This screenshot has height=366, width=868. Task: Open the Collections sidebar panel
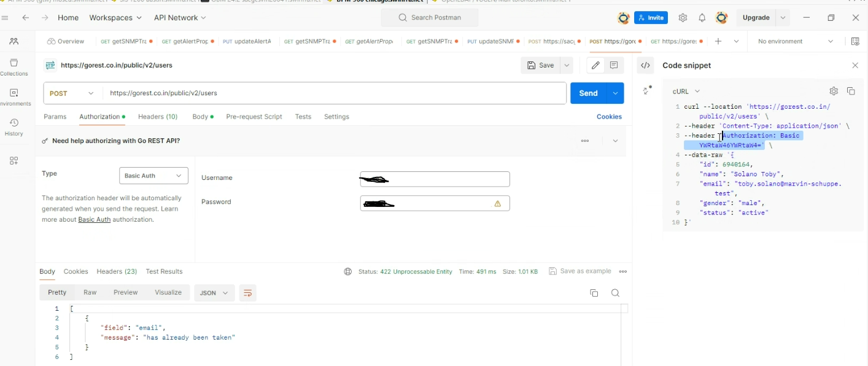tap(14, 67)
